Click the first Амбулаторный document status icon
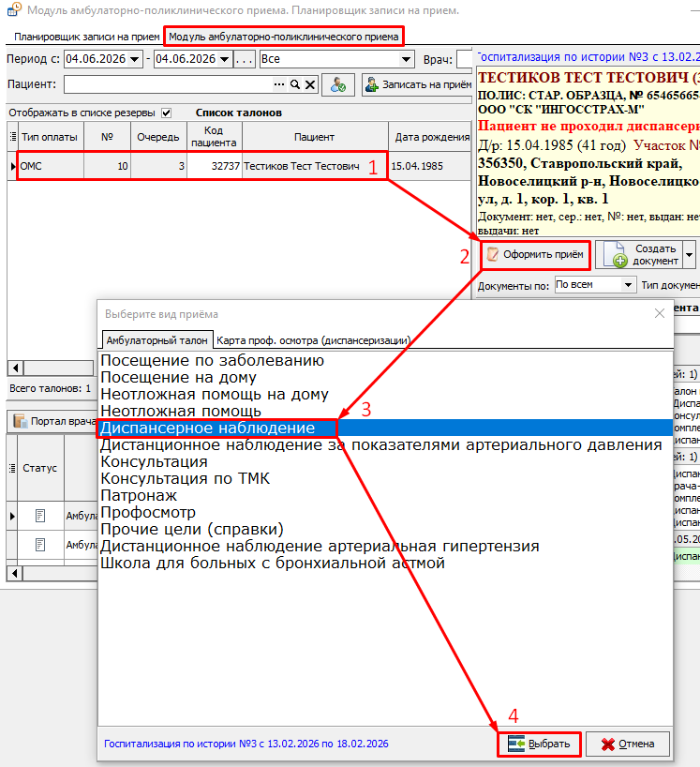 tap(40, 516)
